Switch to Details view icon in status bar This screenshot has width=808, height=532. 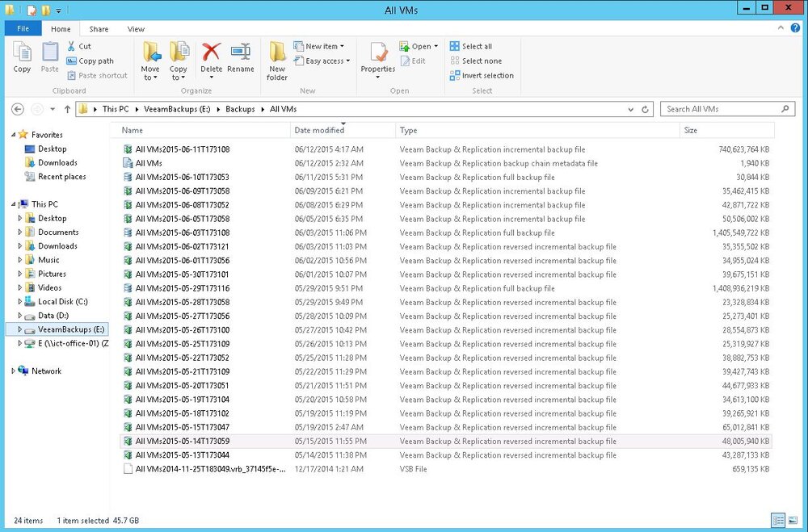[x=779, y=520]
